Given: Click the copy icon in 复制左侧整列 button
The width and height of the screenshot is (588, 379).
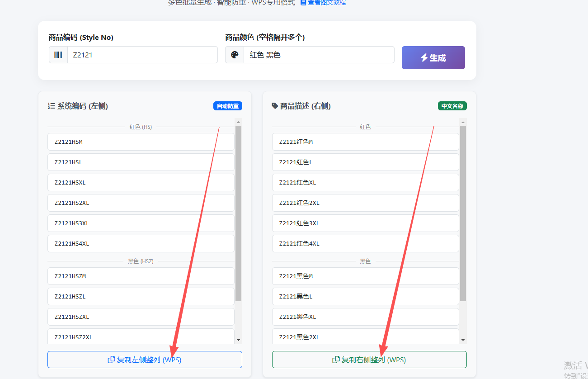Looking at the screenshot, I should coord(111,359).
